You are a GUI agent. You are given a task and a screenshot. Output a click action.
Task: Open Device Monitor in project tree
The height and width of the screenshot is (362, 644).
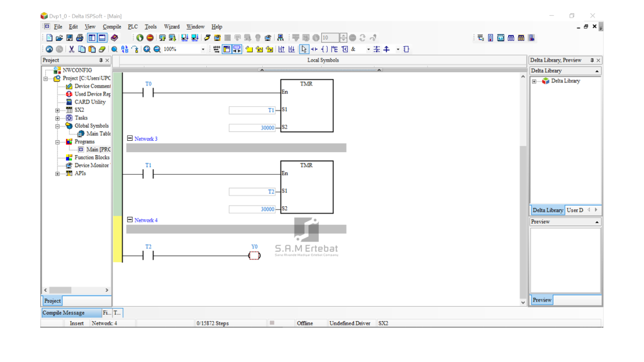click(91, 165)
